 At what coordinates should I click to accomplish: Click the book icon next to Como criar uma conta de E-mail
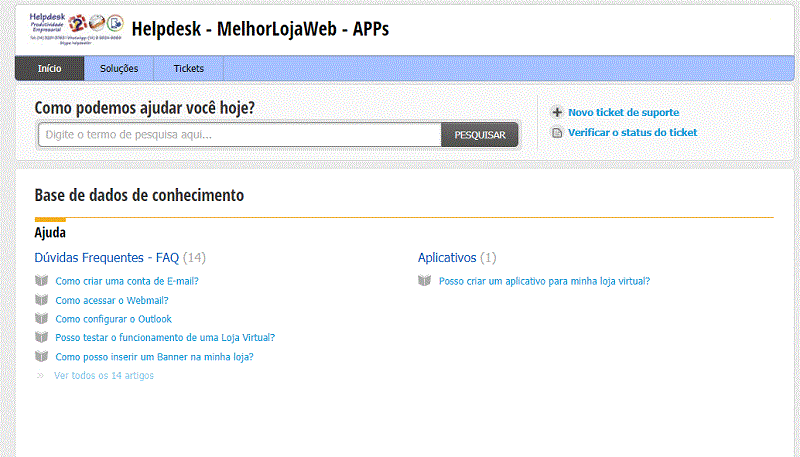click(x=41, y=281)
